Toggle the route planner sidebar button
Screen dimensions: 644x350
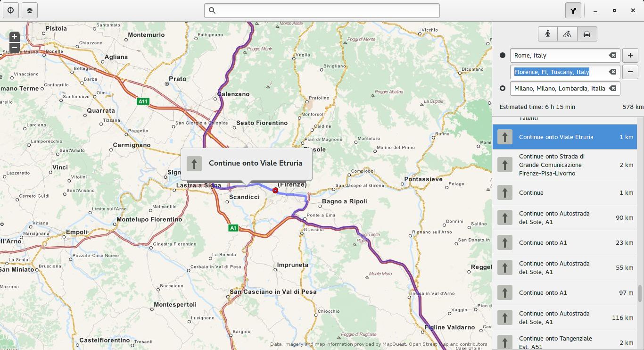click(573, 10)
